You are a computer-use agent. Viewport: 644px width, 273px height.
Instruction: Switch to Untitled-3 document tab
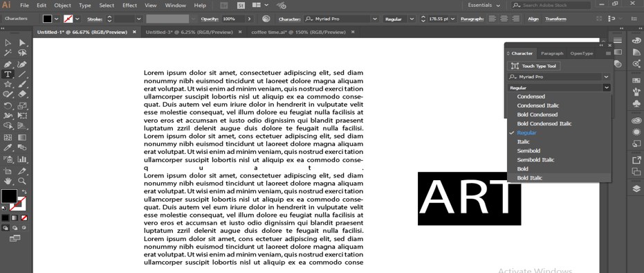click(x=190, y=32)
